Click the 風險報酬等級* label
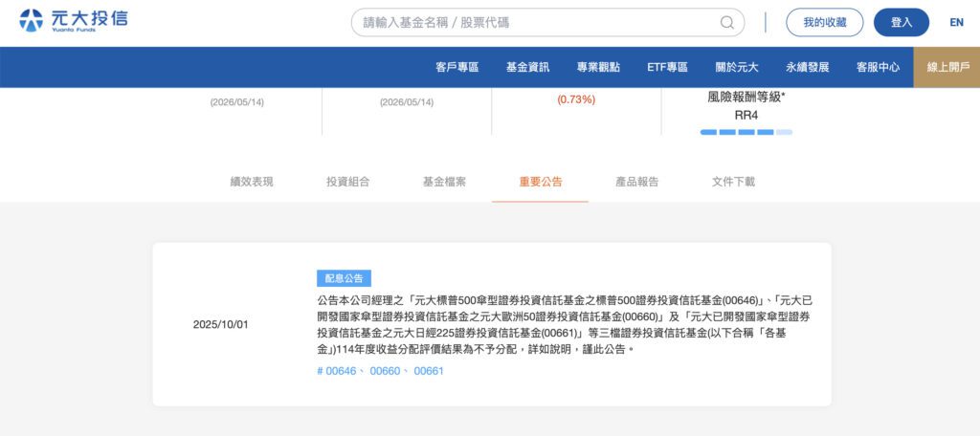The height and width of the screenshot is (436, 980). 746,98
